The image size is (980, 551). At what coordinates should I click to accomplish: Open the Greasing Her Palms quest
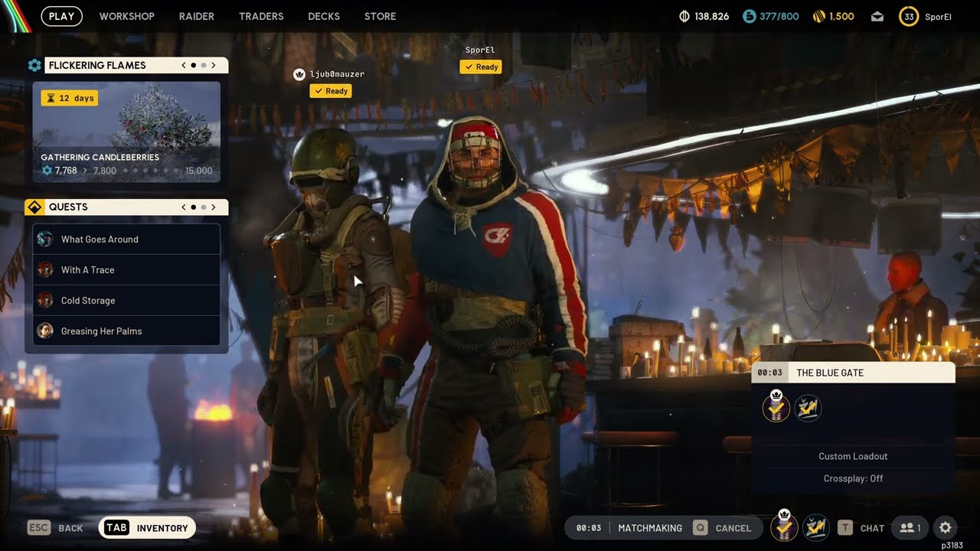point(126,331)
